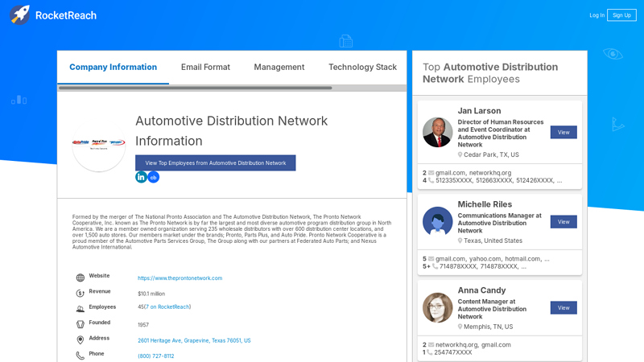Click the phone icon in Michelle Riles' card
This screenshot has height=362, width=644.
435,266
